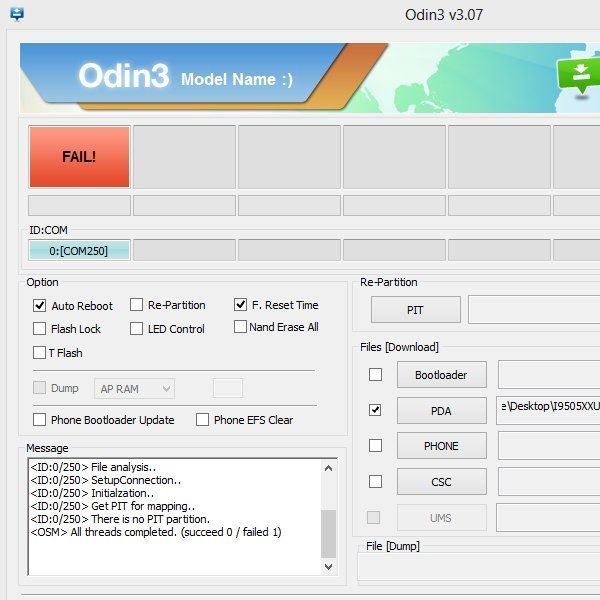The width and height of the screenshot is (600, 600).
Task: Toggle the Auto Reboot checkbox
Action: click(x=39, y=305)
